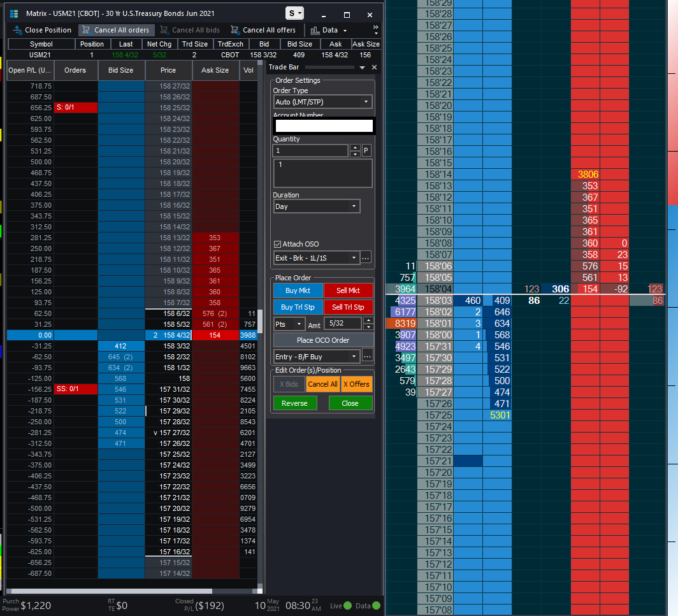
Task: Click Cancel All bids in the toolbar
Action: coord(190,30)
